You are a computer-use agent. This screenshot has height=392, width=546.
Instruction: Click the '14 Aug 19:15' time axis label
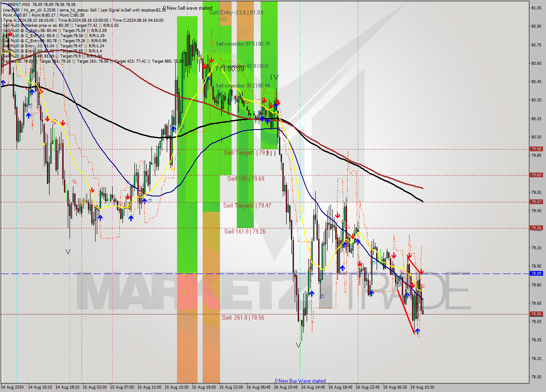coord(67,387)
